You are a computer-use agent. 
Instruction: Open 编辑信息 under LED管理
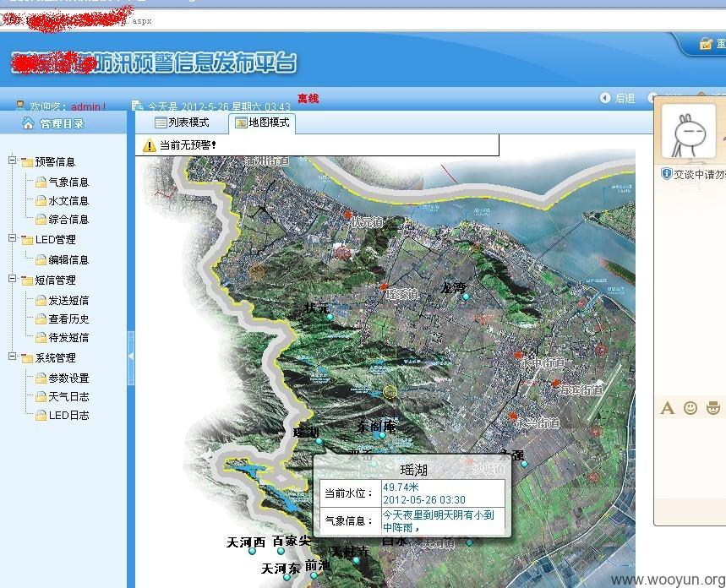pyautogui.click(x=68, y=259)
